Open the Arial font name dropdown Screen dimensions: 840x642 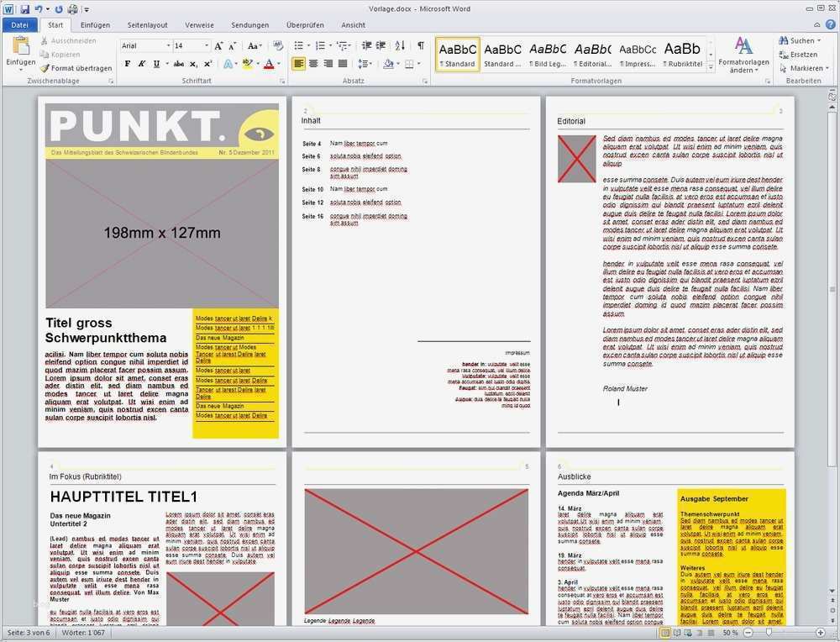pos(168,46)
